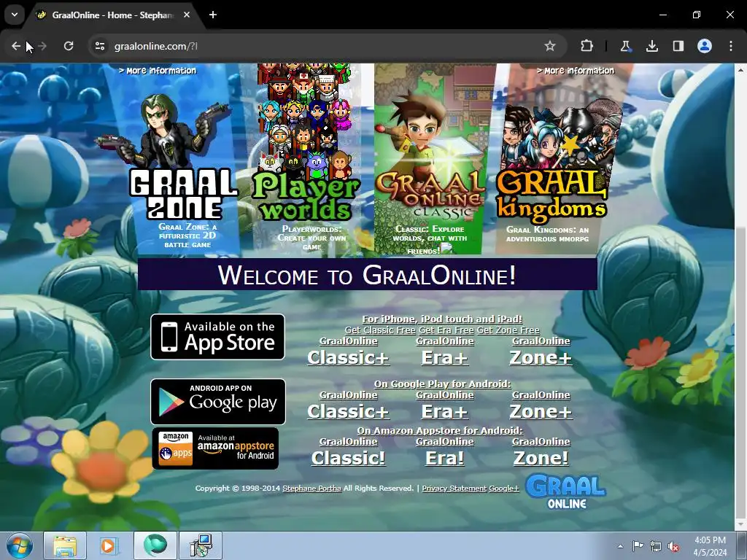
Task: Click the browser back arrow
Action: point(16,46)
